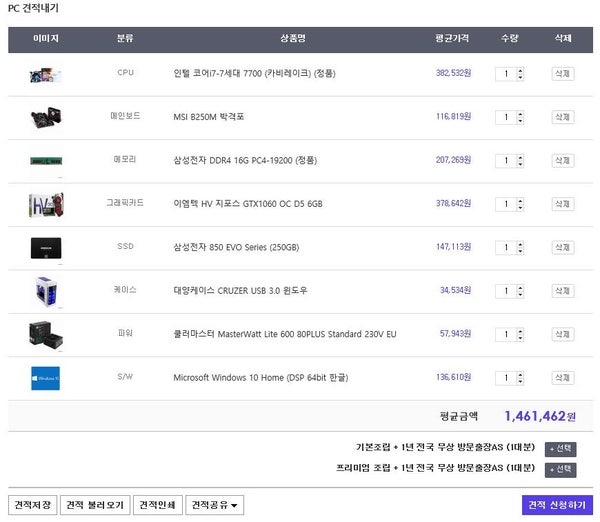600x522 pixels.
Task: Open the Intel Core i7 CPU product thumbnail
Action: [x=46, y=75]
